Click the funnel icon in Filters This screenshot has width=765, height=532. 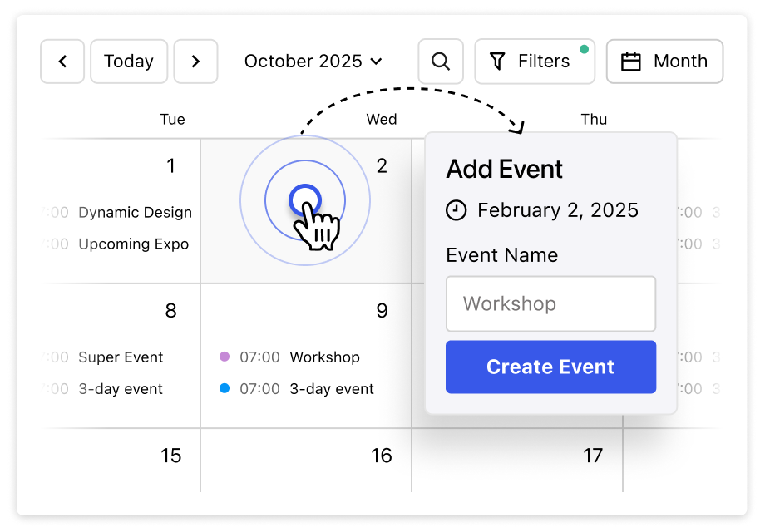click(497, 62)
